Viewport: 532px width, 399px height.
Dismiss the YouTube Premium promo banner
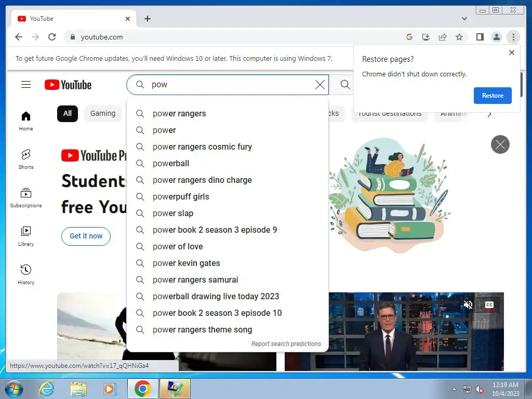tap(500, 144)
